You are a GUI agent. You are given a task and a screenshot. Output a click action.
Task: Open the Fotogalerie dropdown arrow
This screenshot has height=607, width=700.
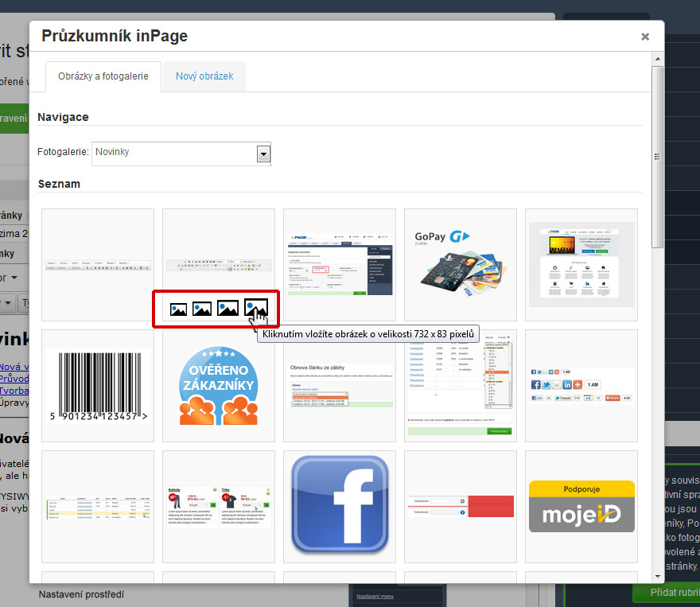click(263, 154)
